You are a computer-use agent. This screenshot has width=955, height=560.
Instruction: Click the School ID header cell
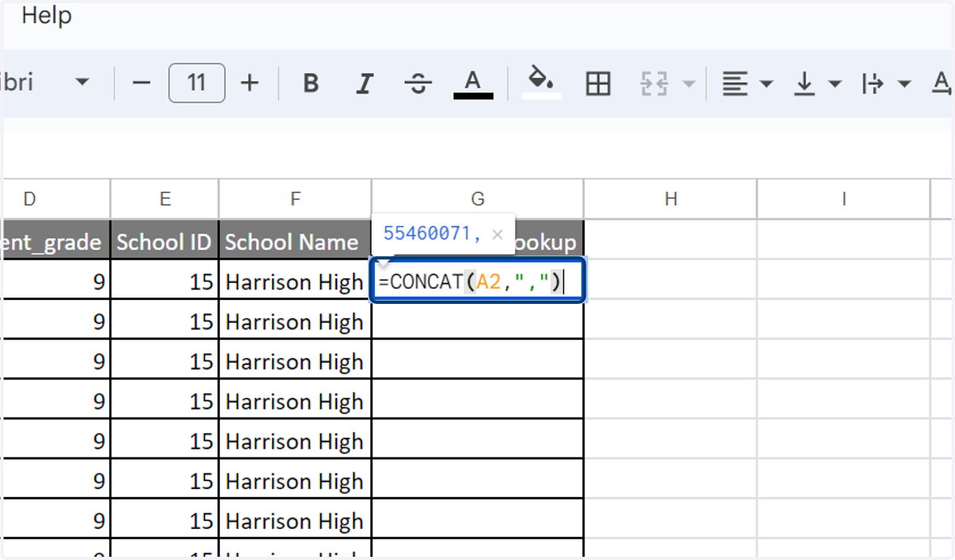[165, 241]
